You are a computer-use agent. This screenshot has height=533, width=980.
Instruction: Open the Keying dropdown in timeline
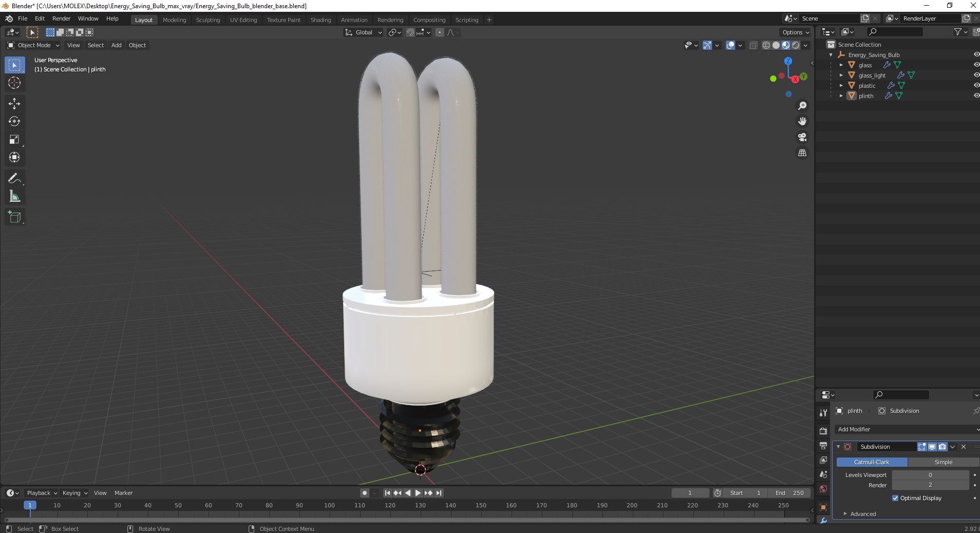[x=74, y=493]
